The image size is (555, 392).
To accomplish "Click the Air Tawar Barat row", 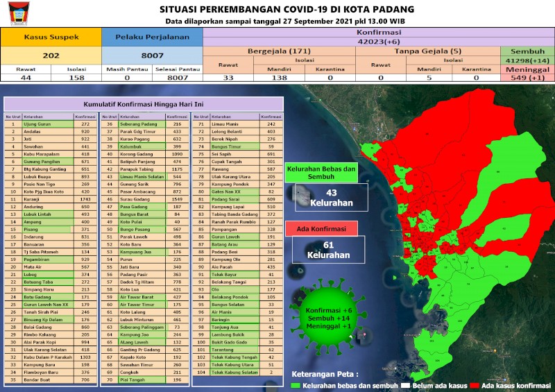I will pyautogui.click(x=145, y=297).
